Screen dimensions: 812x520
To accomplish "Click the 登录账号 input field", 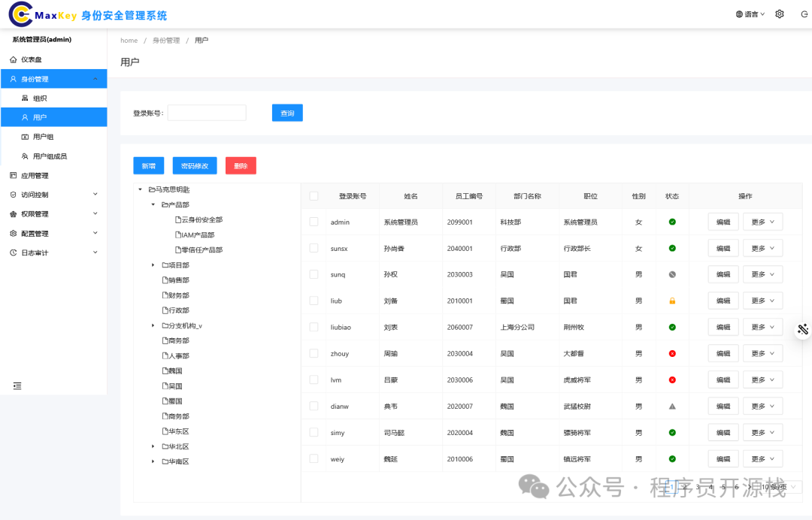I will click(207, 111).
